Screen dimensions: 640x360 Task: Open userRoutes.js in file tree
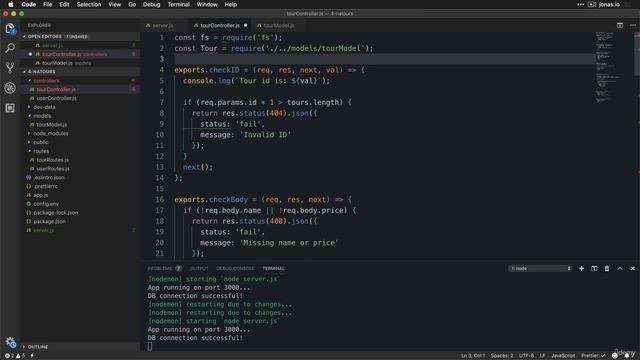[53, 169]
